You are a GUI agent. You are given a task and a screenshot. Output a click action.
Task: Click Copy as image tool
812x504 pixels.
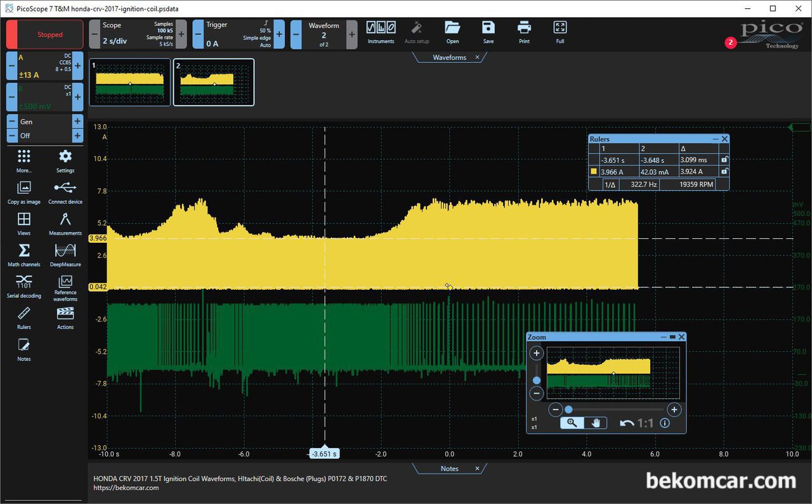click(x=24, y=193)
